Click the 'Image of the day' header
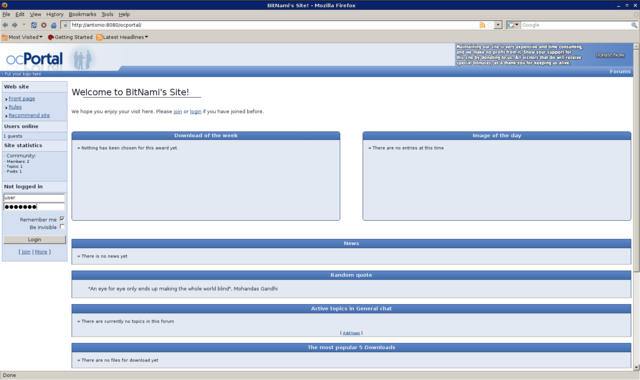Image resolution: width=640 pixels, height=380 pixels. (497, 136)
